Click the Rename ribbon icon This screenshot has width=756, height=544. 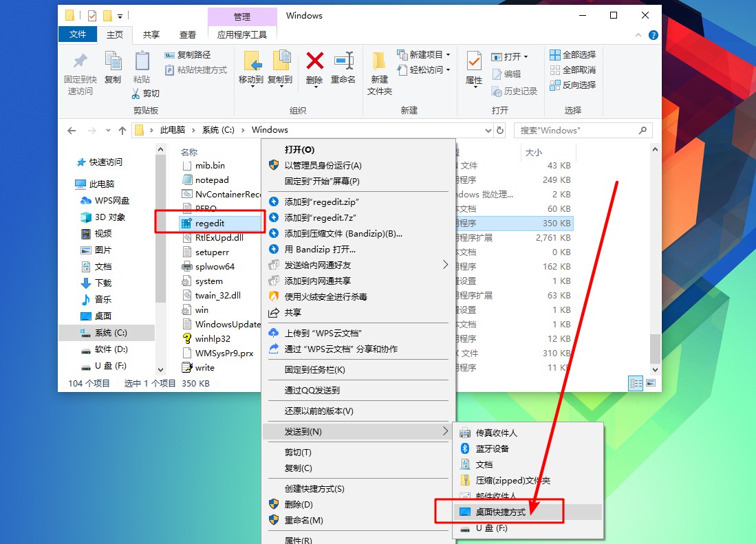point(343,67)
